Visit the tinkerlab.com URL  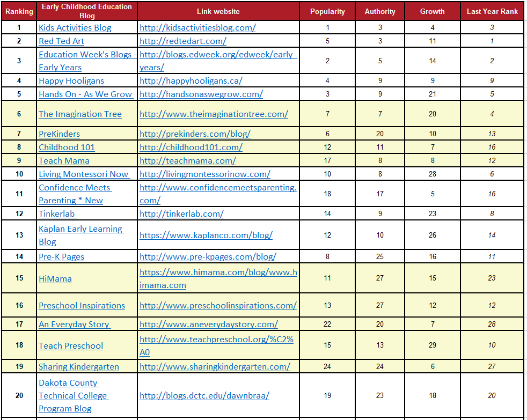[x=181, y=213]
